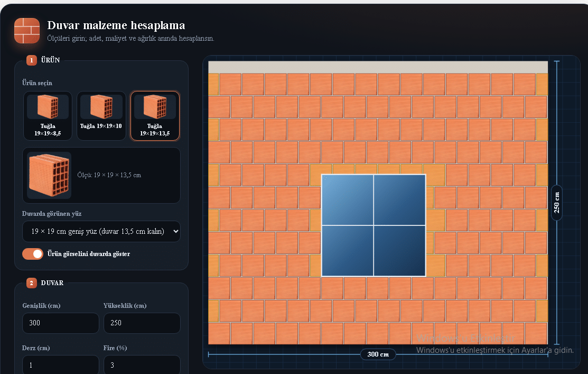The image size is (588, 374).
Task: Open the Duvarda görünen yüz dropdown
Action: click(x=101, y=231)
